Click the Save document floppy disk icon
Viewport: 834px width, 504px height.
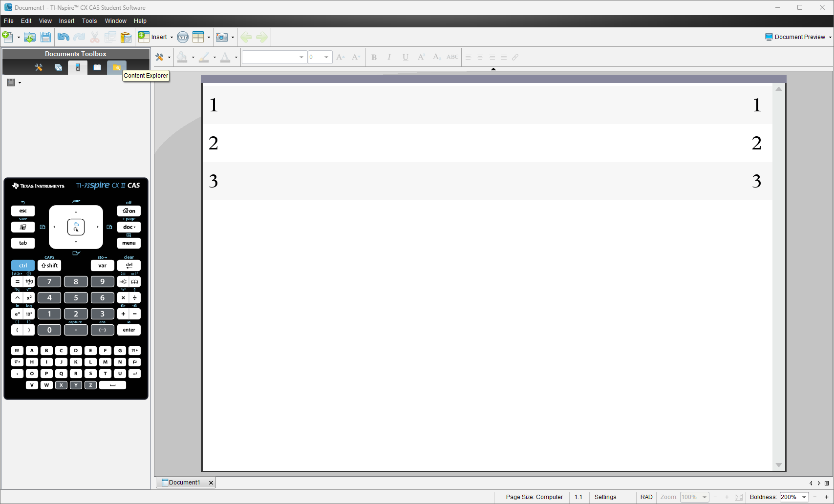click(45, 37)
